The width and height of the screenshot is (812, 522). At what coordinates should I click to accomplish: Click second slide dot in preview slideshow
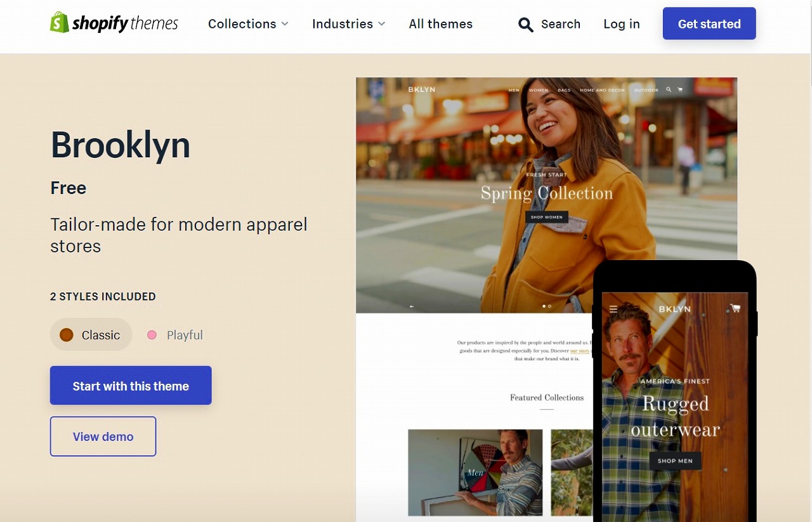coord(549,306)
